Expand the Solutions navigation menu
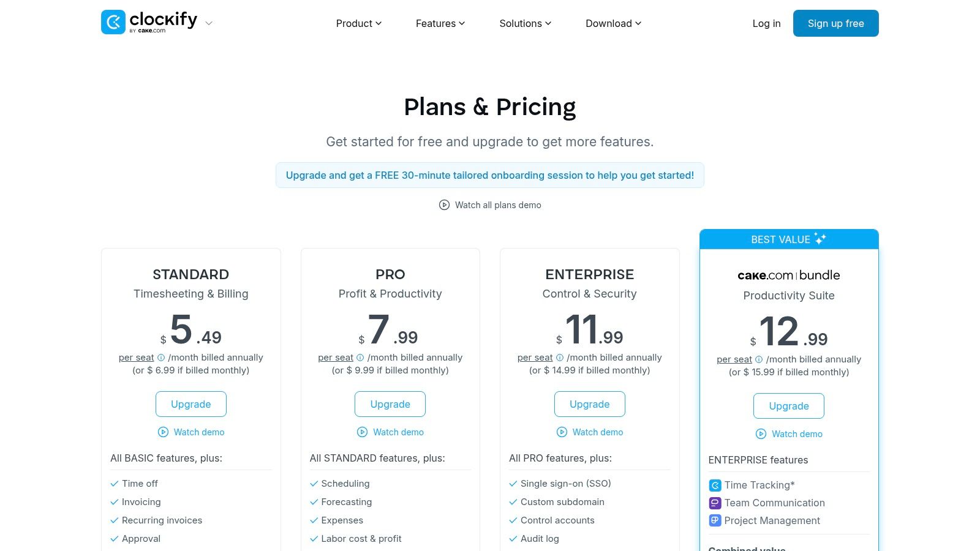The width and height of the screenshot is (980, 551). [524, 23]
